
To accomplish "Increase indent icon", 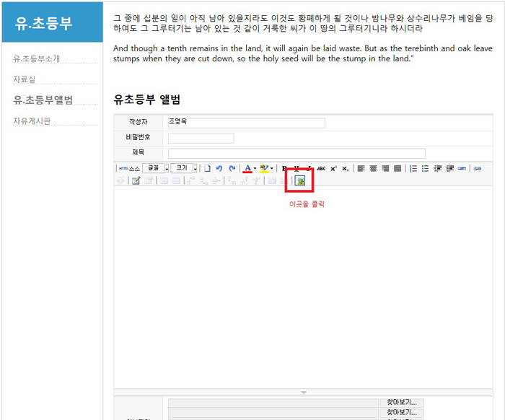I will [450, 168].
